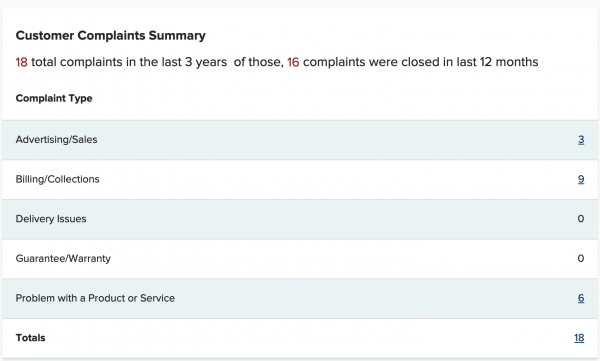Click the red 18 total complaints number
600x361 pixels.
21,62
